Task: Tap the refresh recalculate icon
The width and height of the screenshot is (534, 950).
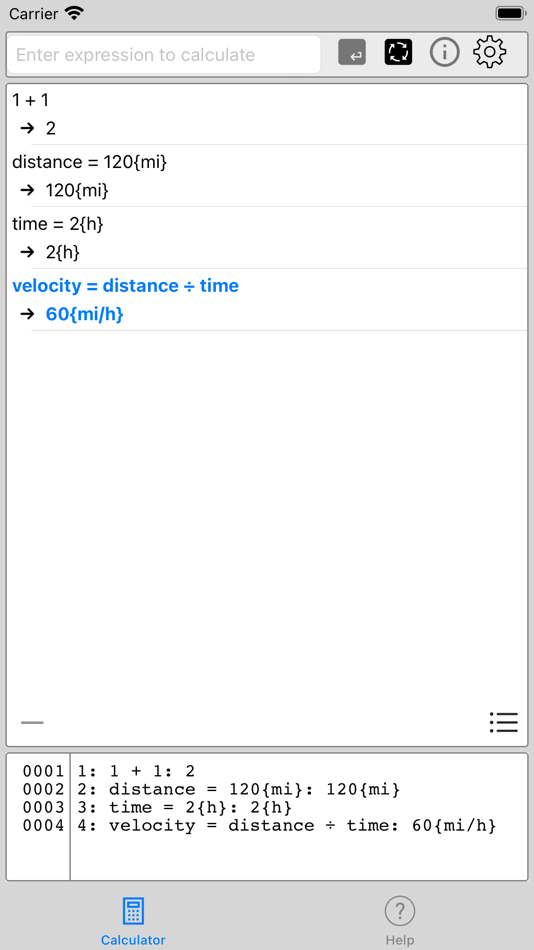Action: click(x=398, y=53)
